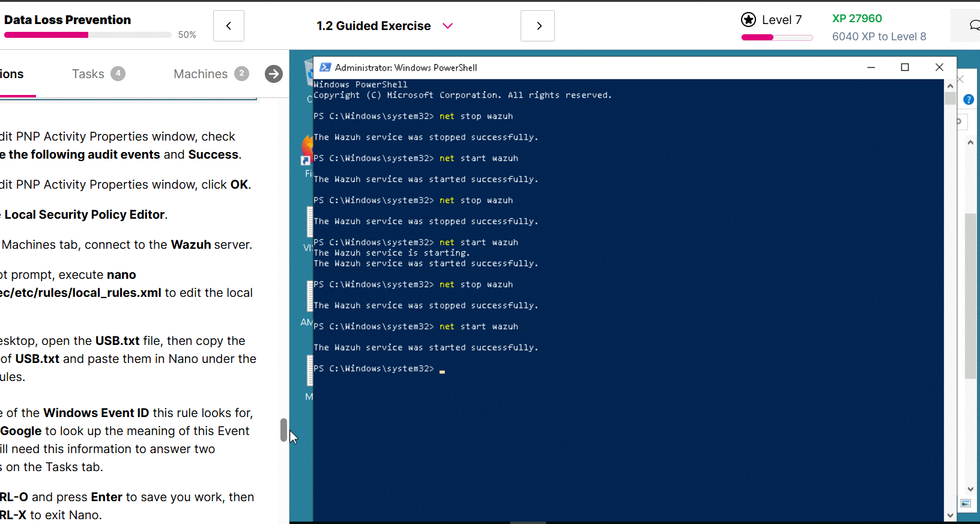Click the small picture thumbnail icon bottom right
Viewport: 980px width, 524px height.
click(966, 504)
